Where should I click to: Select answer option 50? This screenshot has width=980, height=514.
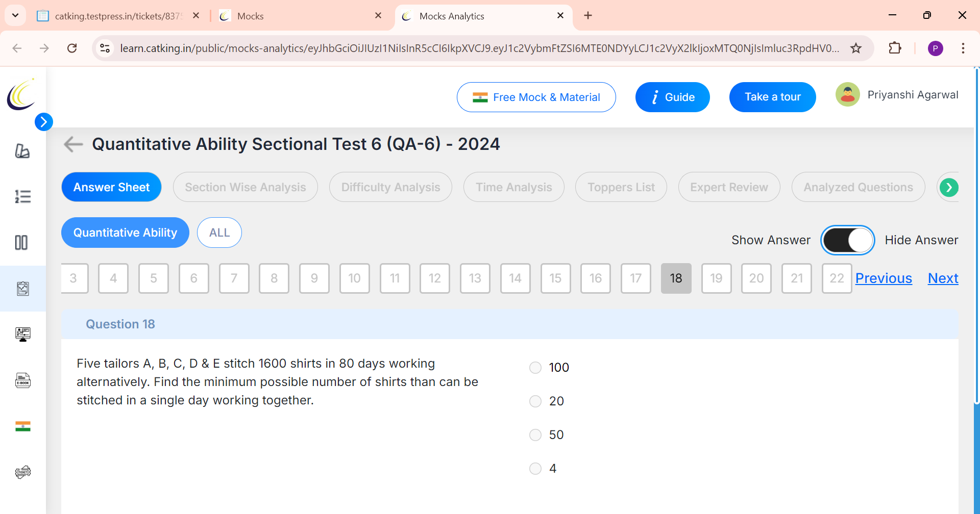point(535,435)
